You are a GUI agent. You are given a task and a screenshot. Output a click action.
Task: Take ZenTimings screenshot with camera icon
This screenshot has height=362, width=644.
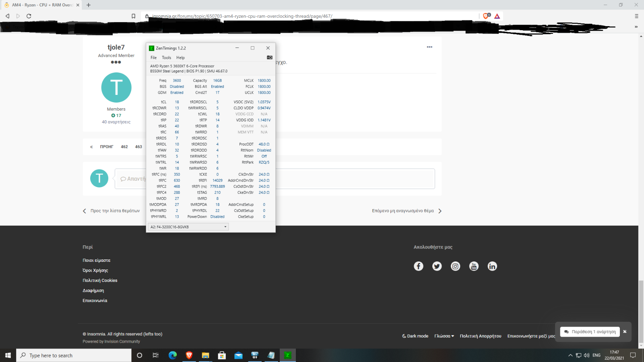coord(270,58)
